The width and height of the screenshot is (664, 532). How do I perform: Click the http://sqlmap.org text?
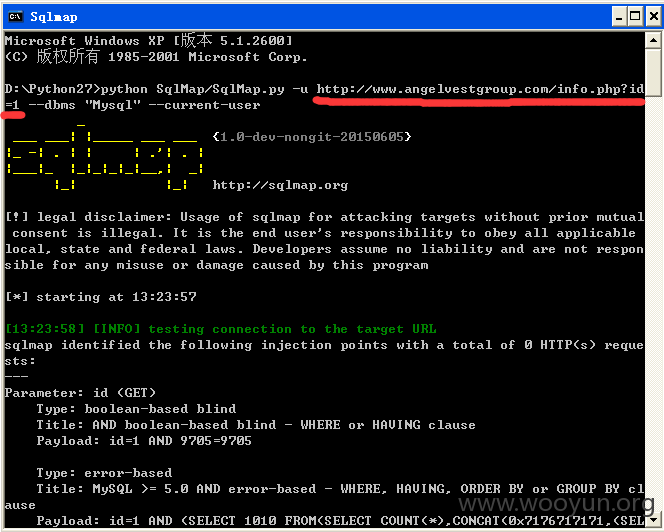click(x=280, y=185)
